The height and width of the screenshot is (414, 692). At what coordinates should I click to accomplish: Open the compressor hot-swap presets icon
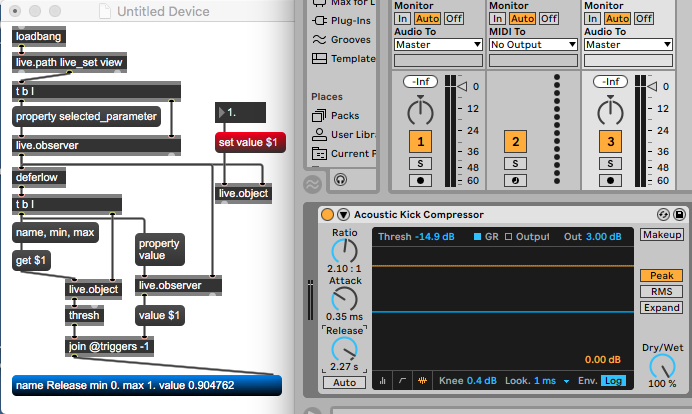click(x=663, y=214)
